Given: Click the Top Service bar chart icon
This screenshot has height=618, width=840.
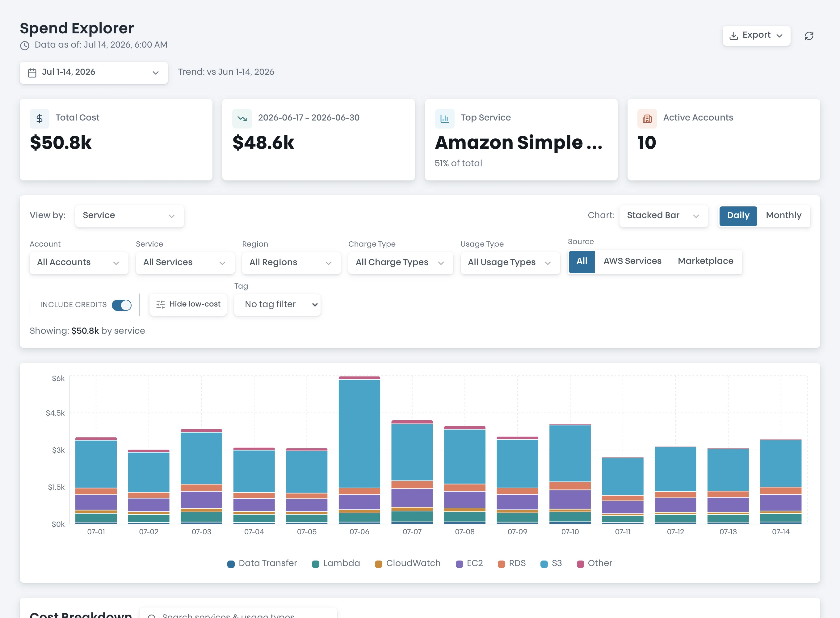Looking at the screenshot, I should click(x=444, y=119).
